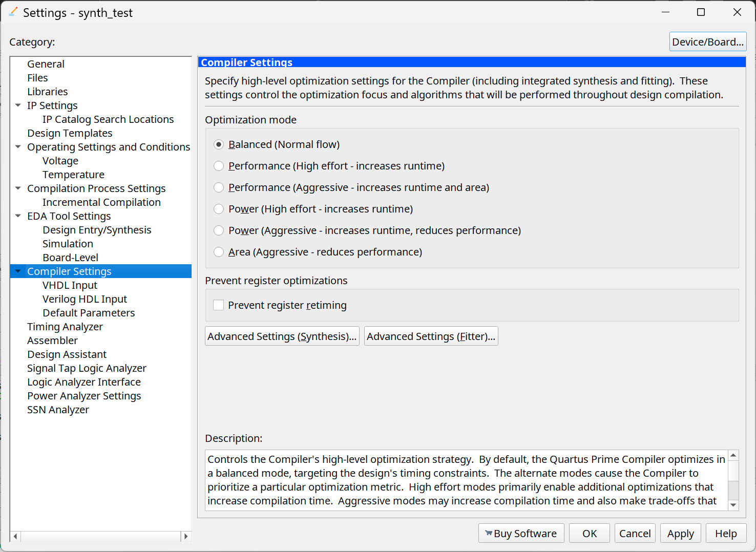This screenshot has width=756, height=552.
Task: Select Power (Aggressive) optimization mode
Action: coord(219,230)
